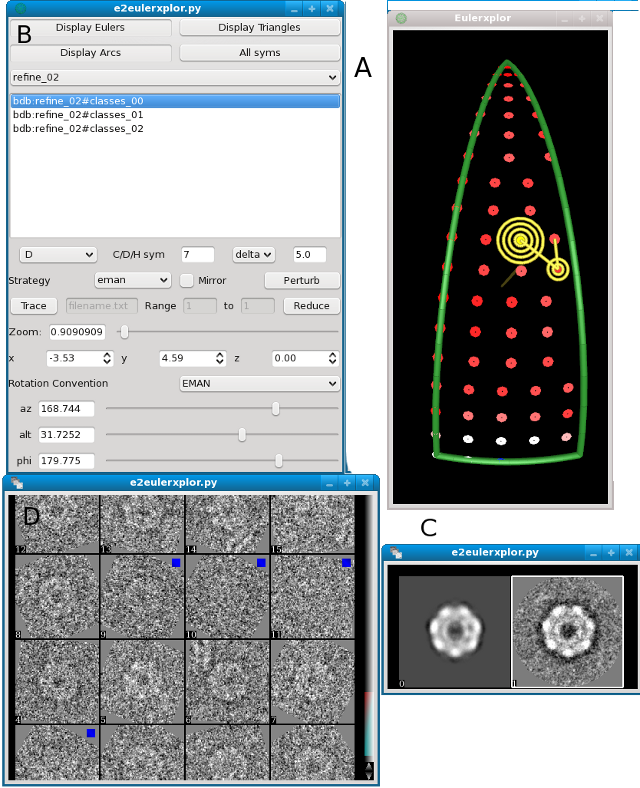Click the z value field 0.00
The image size is (640, 788).
coord(299,358)
